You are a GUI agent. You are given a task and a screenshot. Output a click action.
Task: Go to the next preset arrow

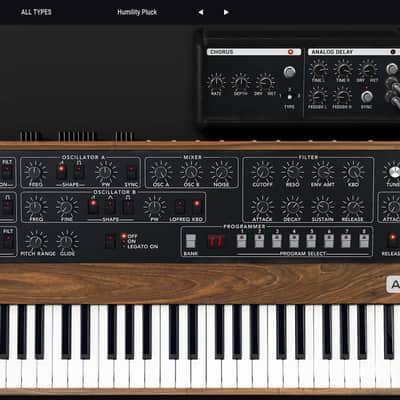[x=226, y=12]
